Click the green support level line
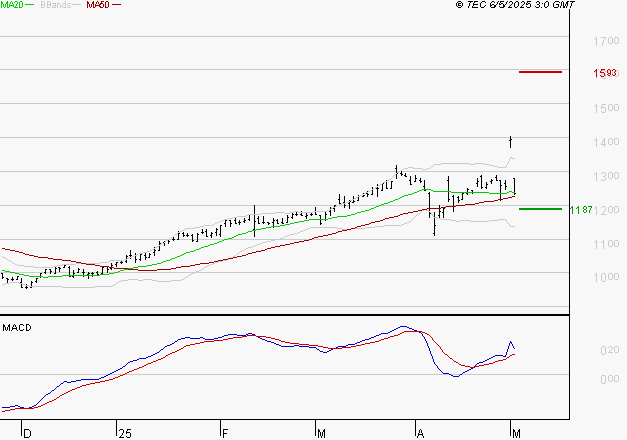This screenshot has width=627, height=440. click(540, 209)
